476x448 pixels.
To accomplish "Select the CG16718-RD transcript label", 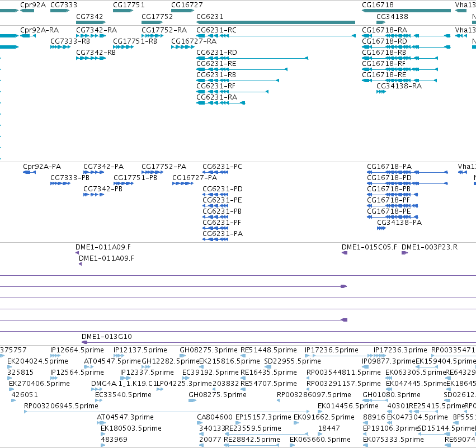I will click(384, 41).
